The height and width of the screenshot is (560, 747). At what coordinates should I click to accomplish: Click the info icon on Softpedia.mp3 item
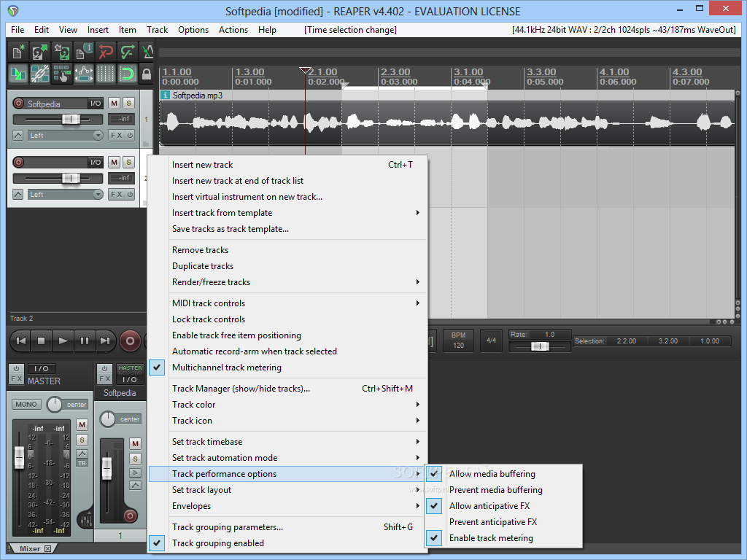(166, 96)
